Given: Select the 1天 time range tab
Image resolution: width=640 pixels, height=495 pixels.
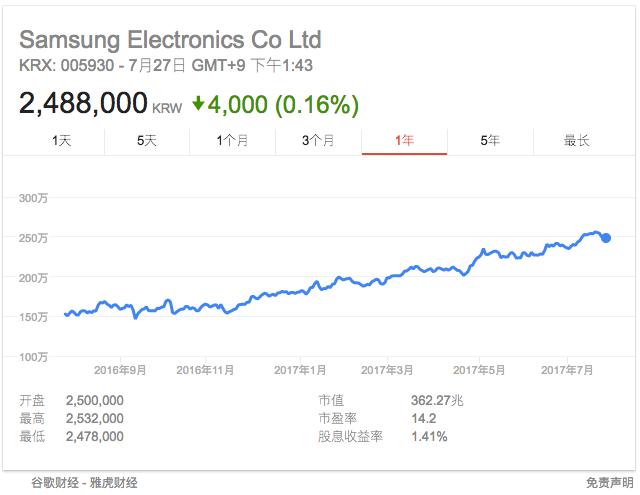Looking at the screenshot, I should tap(61, 141).
